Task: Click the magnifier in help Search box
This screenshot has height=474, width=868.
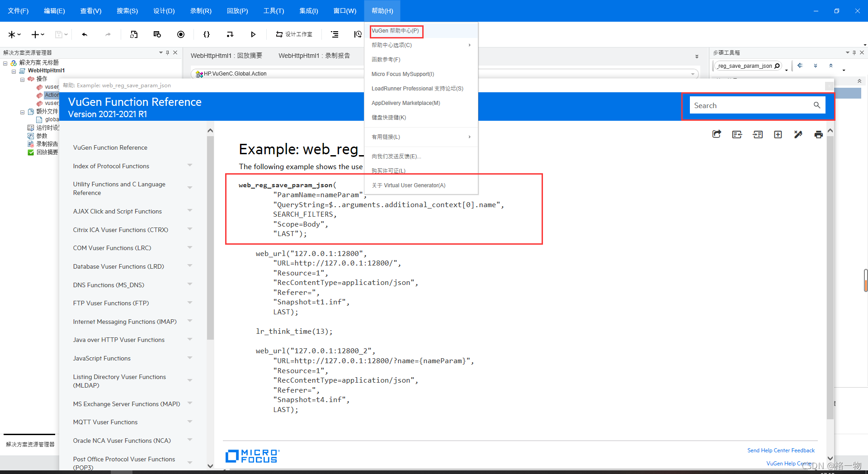Action: pyautogui.click(x=817, y=105)
